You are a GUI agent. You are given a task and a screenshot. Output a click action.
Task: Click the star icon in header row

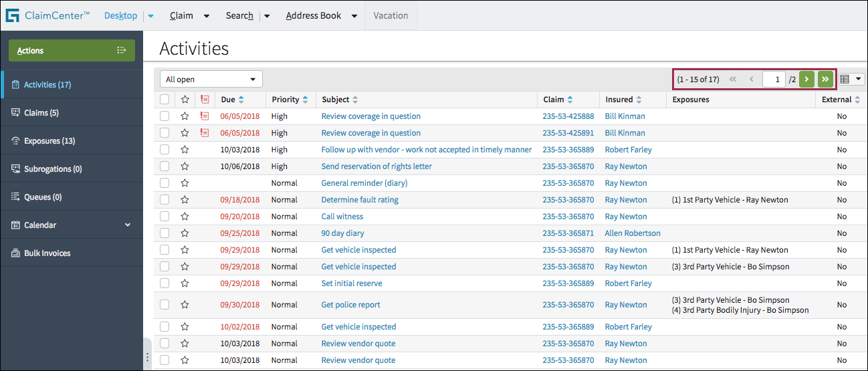(185, 100)
